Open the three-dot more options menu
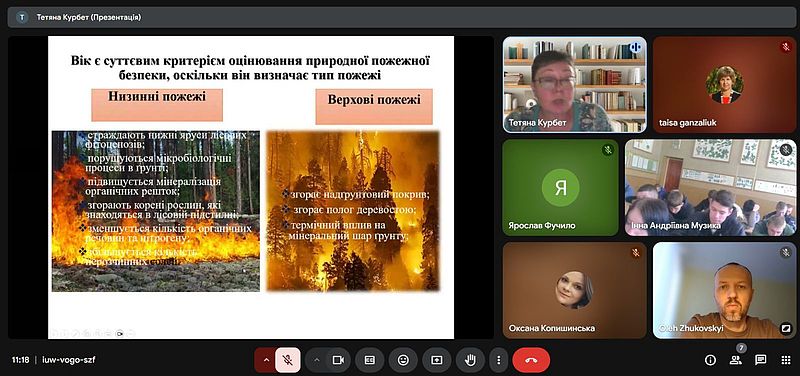The height and width of the screenshot is (376, 800). pyautogui.click(x=498, y=360)
